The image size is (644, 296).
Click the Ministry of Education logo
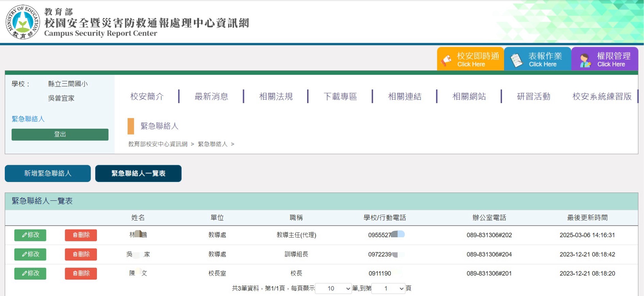[23, 22]
